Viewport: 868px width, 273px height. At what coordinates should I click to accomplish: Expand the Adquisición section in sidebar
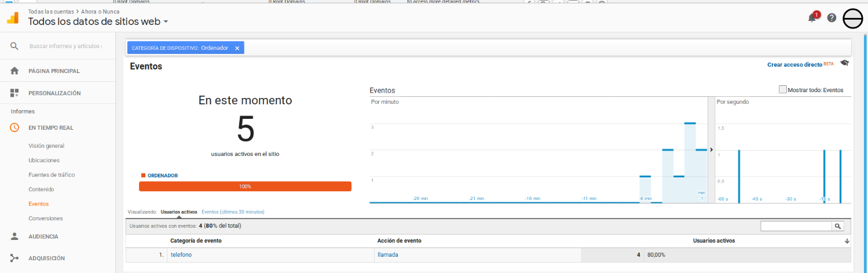pyautogui.click(x=46, y=258)
